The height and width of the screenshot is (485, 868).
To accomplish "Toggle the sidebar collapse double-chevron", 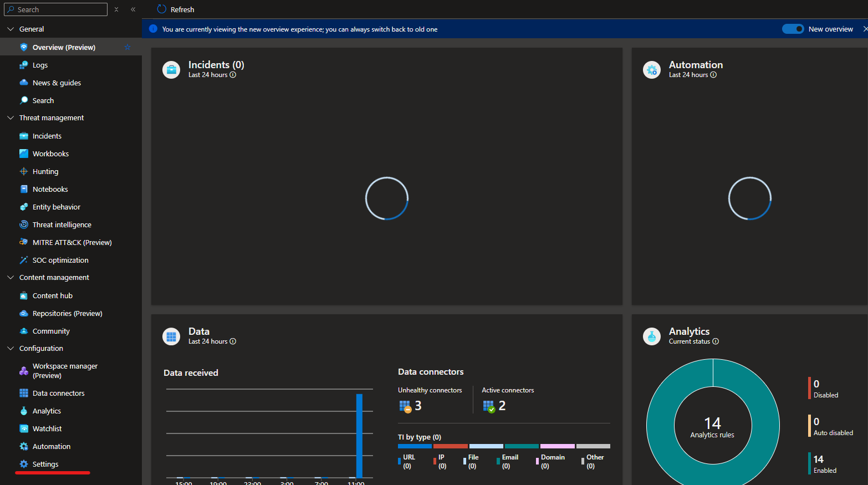I will 133,9.
